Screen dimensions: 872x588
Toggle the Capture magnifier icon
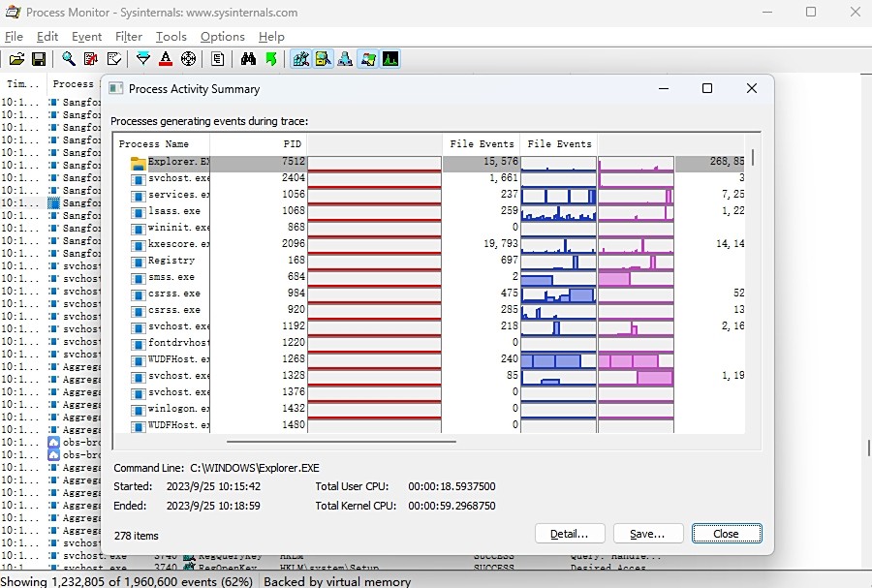click(69, 59)
